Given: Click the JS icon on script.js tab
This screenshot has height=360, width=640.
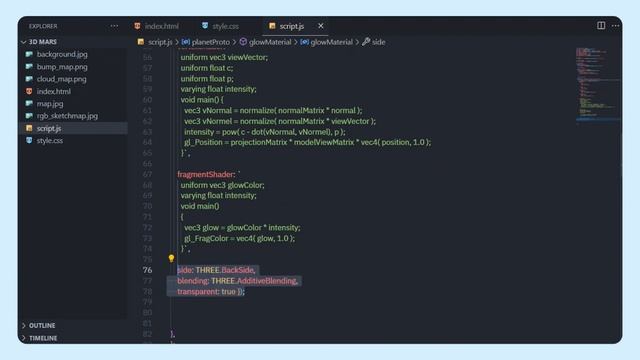Looking at the screenshot, I should 272,26.
